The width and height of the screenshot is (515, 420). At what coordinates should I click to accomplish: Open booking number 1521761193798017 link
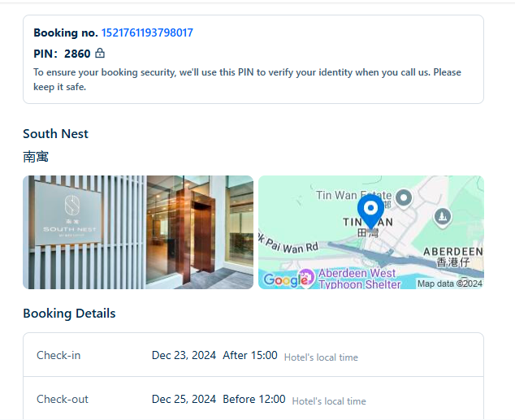click(x=147, y=32)
